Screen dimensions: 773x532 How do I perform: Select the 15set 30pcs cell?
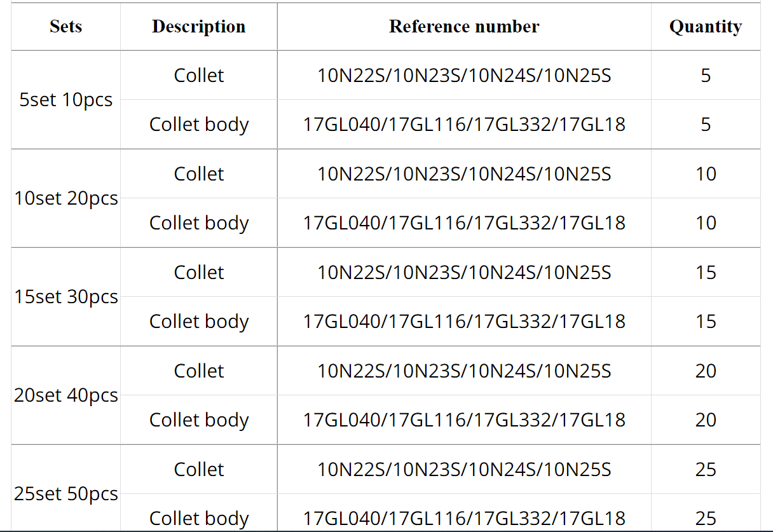pyautogui.click(x=65, y=297)
